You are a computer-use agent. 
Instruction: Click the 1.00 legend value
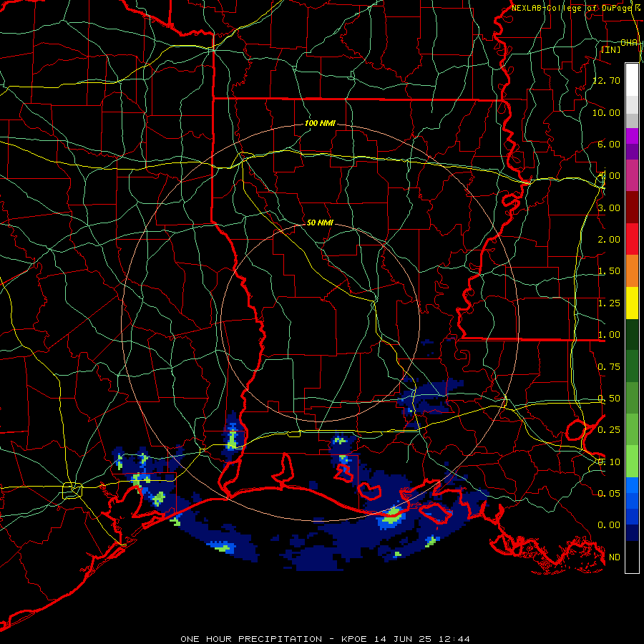coord(609,335)
